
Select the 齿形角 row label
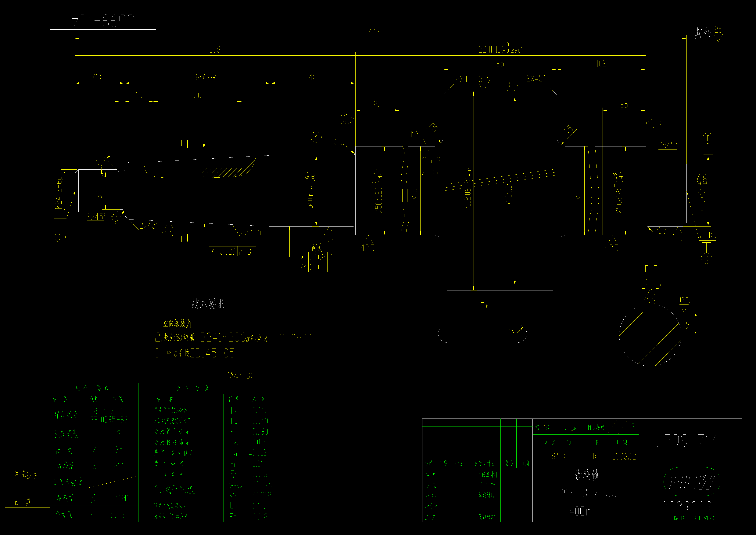tap(65, 465)
